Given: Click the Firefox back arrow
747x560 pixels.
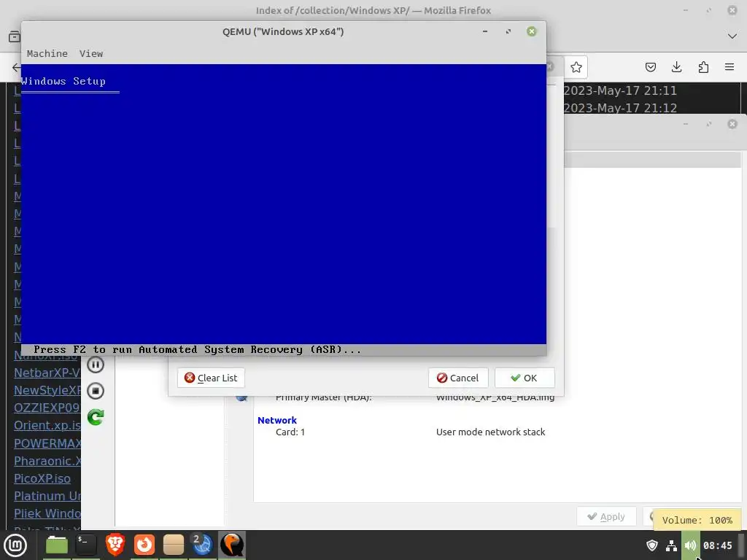Looking at the screenshot, I should pyautogui.click(x=16, y=67).
